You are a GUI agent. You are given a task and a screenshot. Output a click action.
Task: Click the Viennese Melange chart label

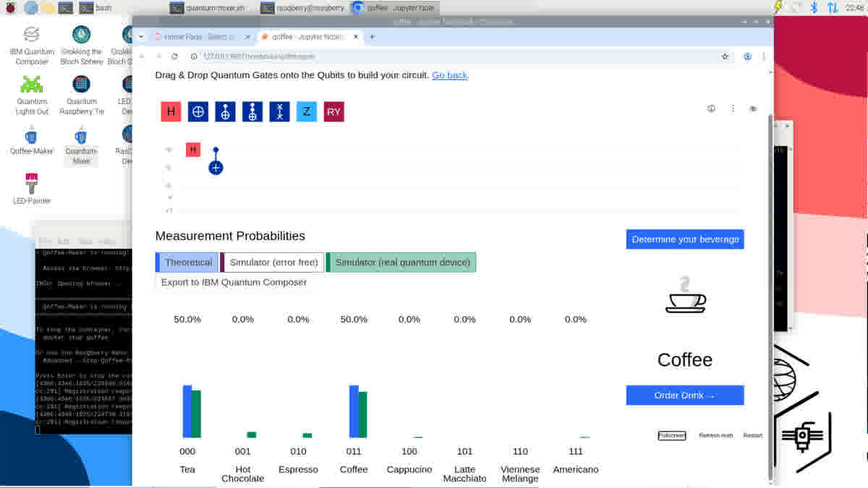point(520,474)
